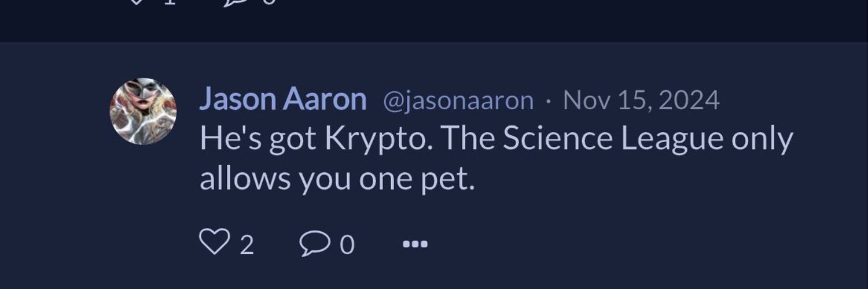868x289 pixels.
Task: Click the cropped reply count above the reply
Action: 270,2
